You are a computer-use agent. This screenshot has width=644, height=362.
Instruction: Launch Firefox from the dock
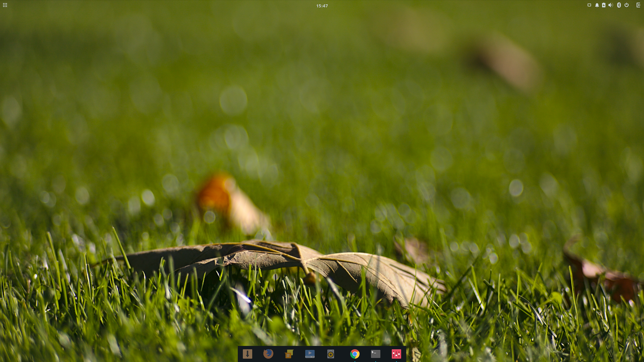268,354
